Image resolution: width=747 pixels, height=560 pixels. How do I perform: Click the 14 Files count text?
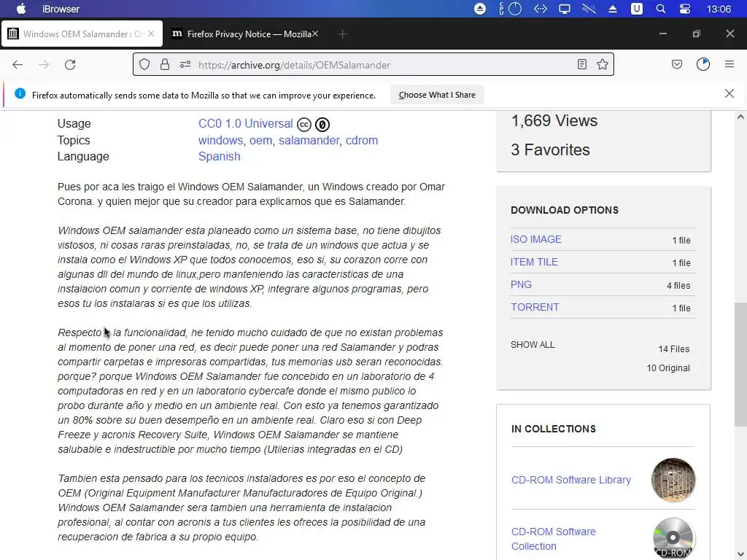click(673, 349)
